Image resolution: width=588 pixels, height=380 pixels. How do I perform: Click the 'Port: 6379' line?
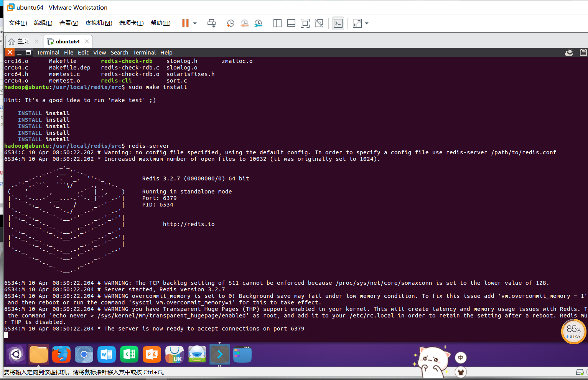coord(159,198)
